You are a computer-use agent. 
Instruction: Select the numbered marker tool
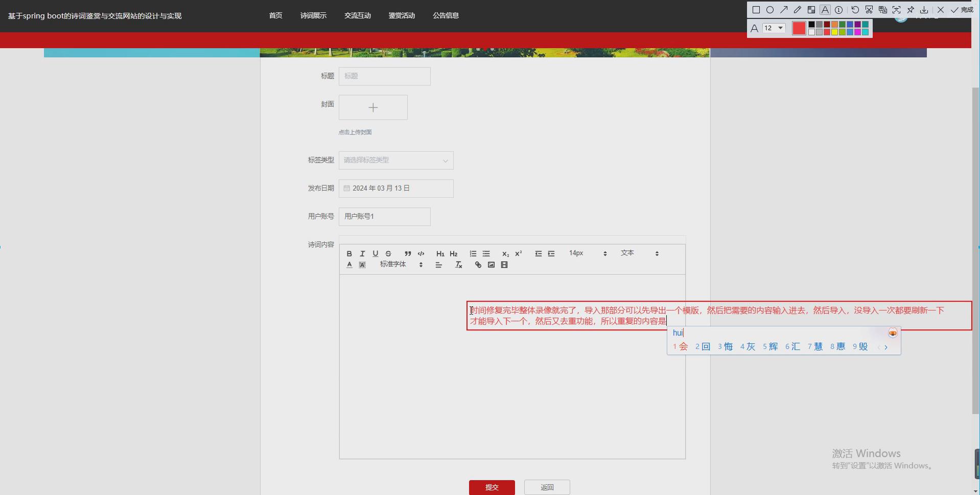click(x=838, y=10)
